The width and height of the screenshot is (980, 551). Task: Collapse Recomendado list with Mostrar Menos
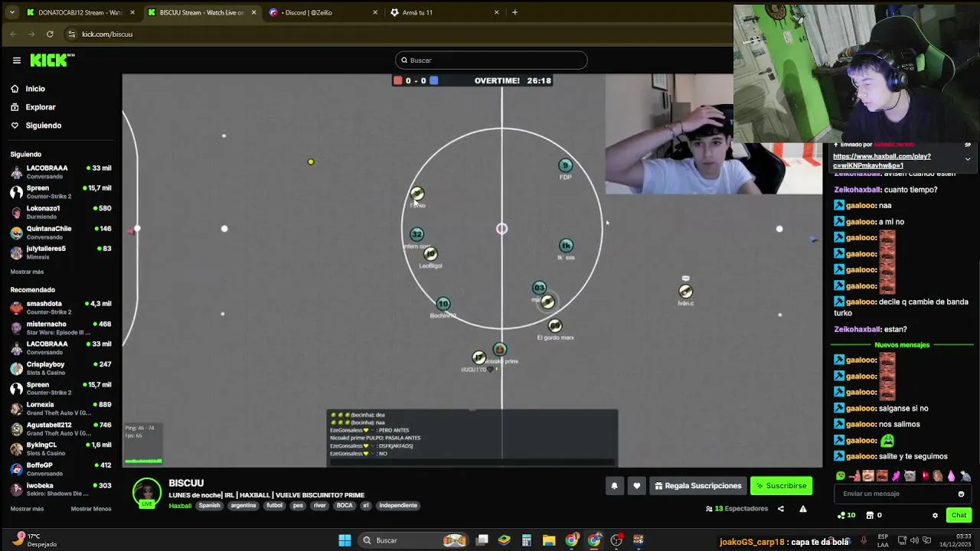pos(91,509)
